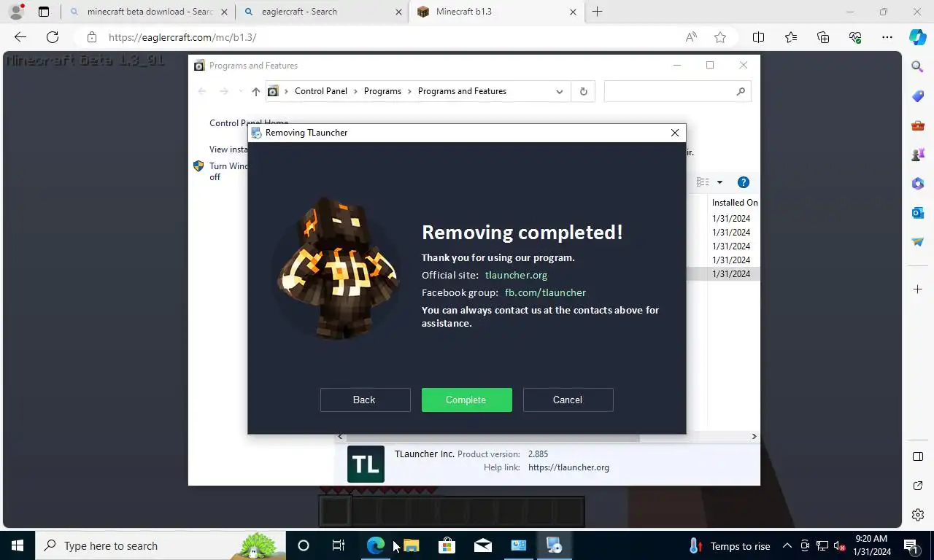
Task: Click the https://tlauncher.org help link text
Action: pos(568,467)
